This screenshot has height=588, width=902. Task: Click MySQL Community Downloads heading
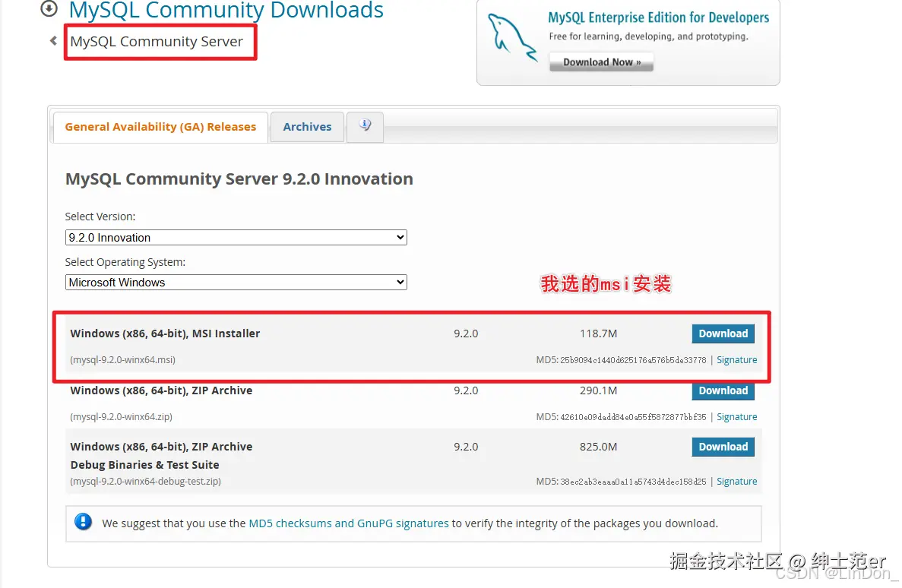[226, 10]
